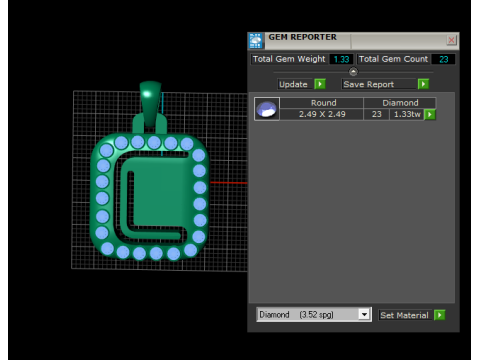Click the Diamond material cell
Image resolution: width=480 pixels, height=360 pixels.
pyautogui.click(x=400, y=103)
